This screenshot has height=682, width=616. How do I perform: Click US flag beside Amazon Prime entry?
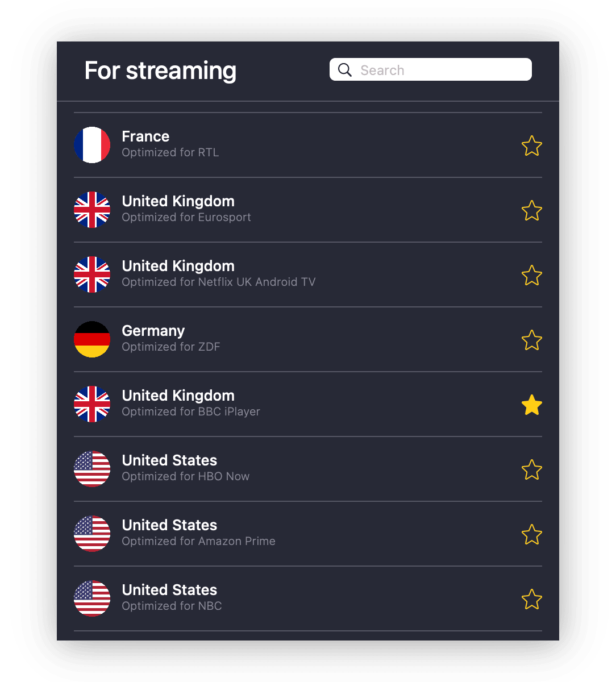92,534
